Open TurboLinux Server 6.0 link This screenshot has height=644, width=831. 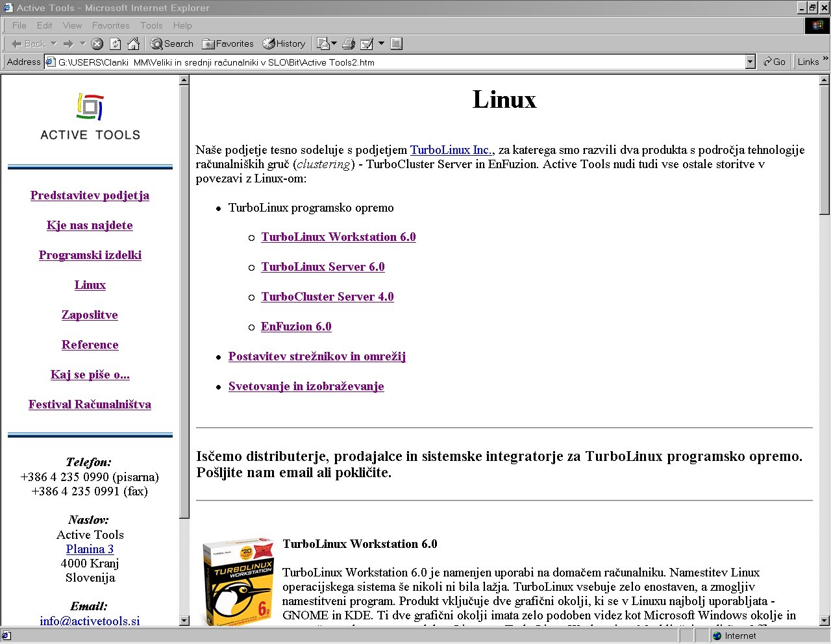323,267
